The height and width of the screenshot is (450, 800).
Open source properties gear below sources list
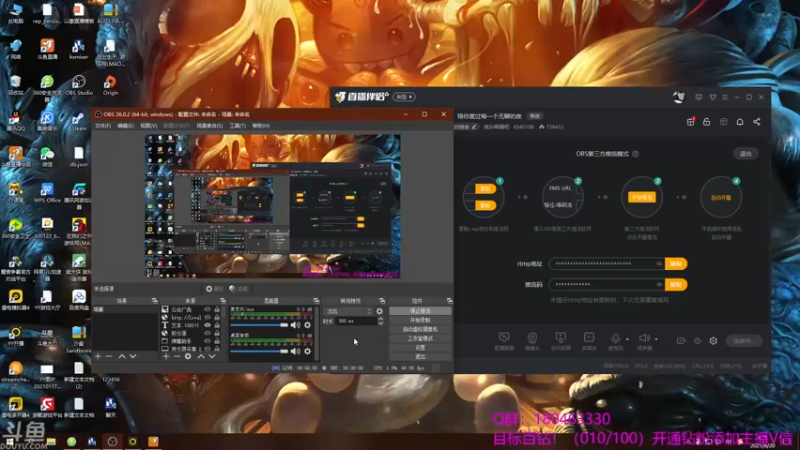[x=188, y=356]
